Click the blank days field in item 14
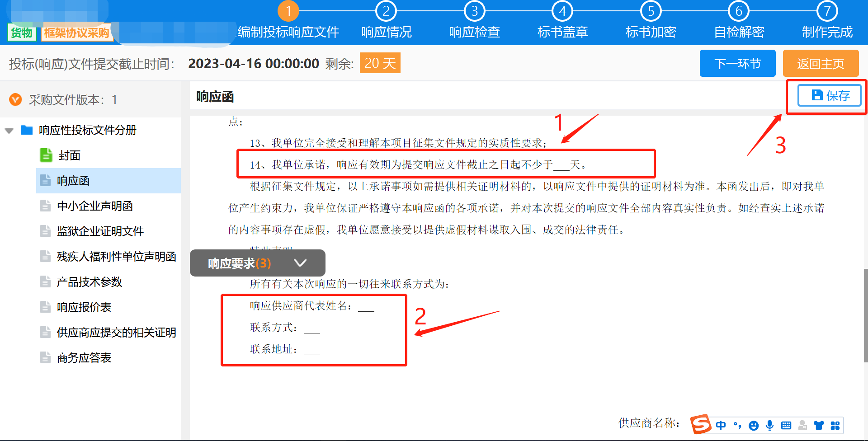868x441 pixels. (561, 165)
